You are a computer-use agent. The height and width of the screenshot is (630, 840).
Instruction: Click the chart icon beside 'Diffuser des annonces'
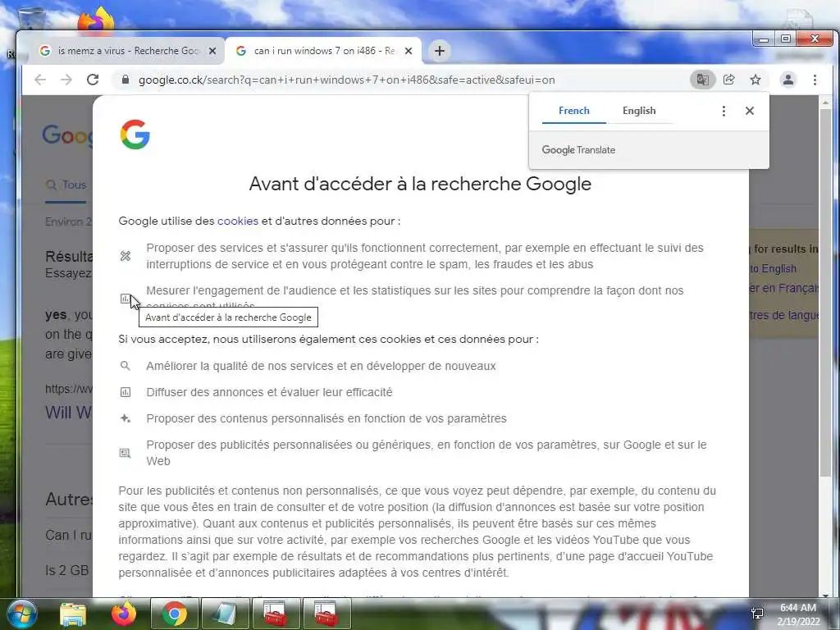pyautogui.click(x=126, y=392)
